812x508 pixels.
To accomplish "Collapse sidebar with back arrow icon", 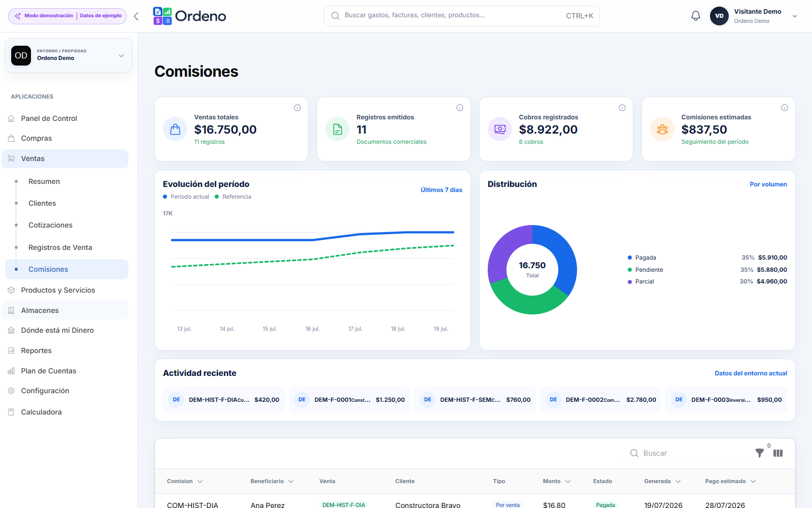I will pos(136,16).
